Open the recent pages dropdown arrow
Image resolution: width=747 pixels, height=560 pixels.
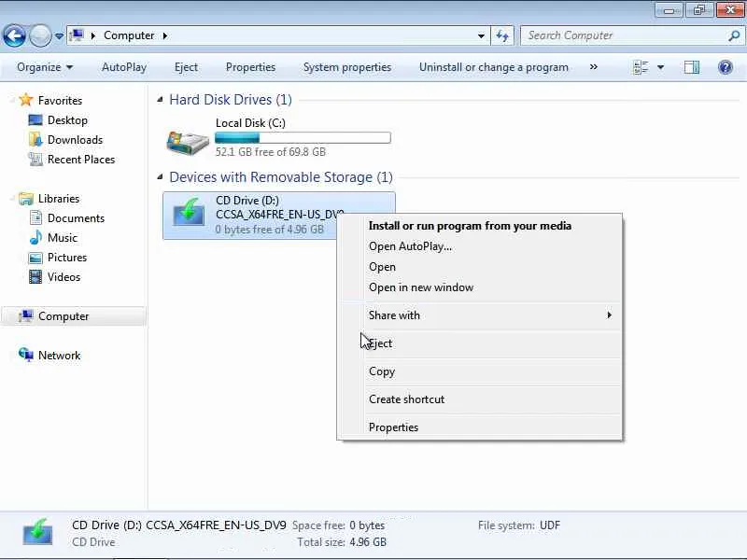coord(59,36)
